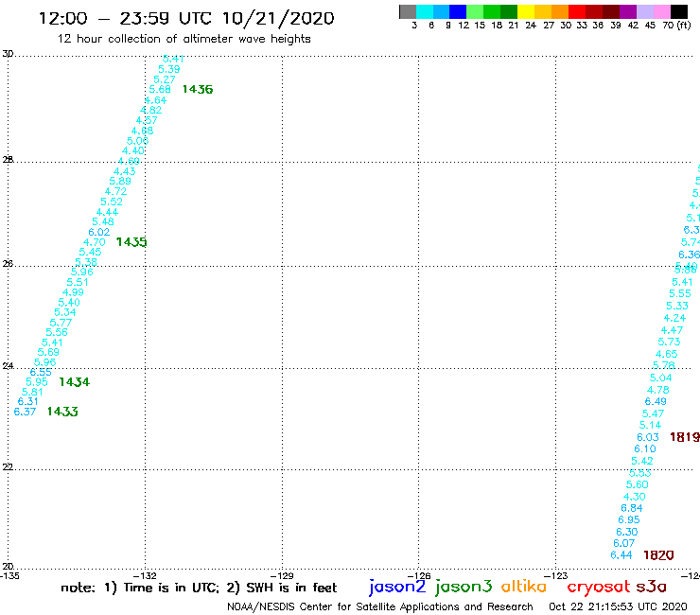Click the cyan swatch in the wave height scale

tap(425, 11)
